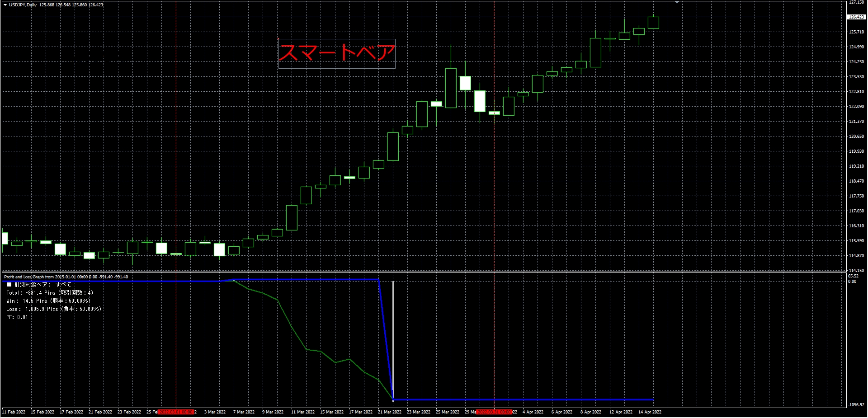Image resolution: width=868 pixels, height=418 pixels.
Task: Click the red 2022.03.01 00:00 date marker
Action: [176, 412]
